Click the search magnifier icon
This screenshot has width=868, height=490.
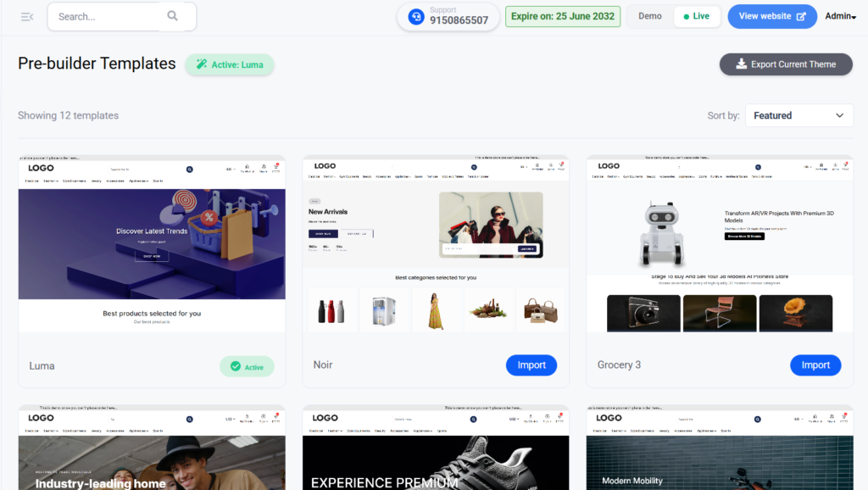(x=173, y=16)
